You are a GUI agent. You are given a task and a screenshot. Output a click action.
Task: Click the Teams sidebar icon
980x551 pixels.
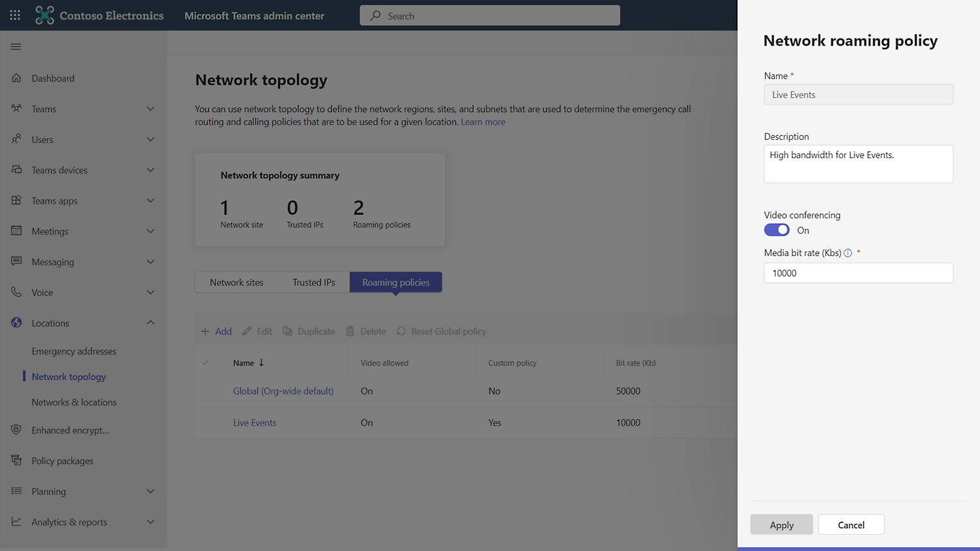click(x=16, y=108)
